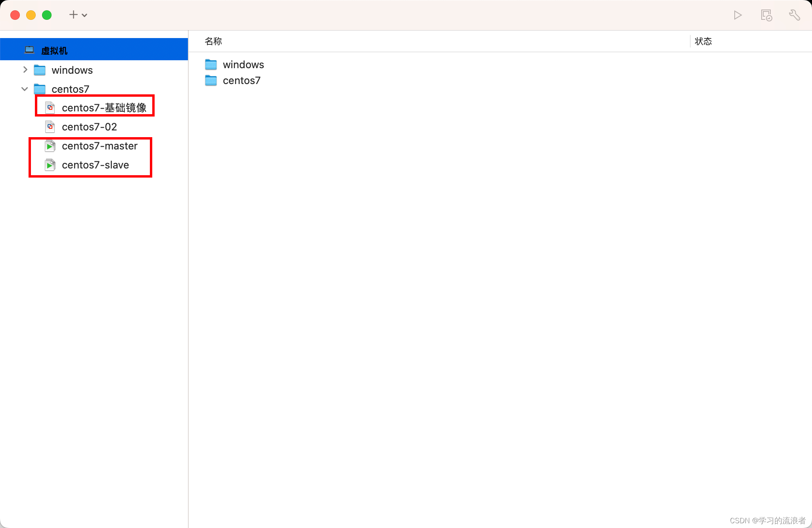This screenshot has height=528, width=812.
Task: Open the Snapshots toolbar icon
Action: [x=766, y=15]
